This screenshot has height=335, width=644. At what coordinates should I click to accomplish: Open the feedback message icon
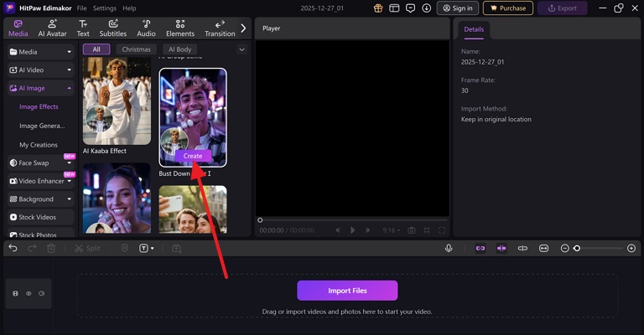[410, 8]
